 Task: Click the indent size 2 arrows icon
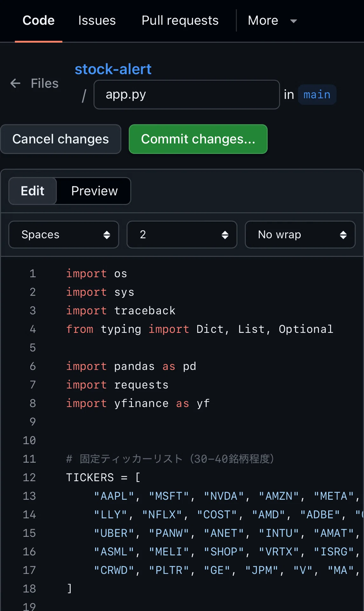pos(225,235)
